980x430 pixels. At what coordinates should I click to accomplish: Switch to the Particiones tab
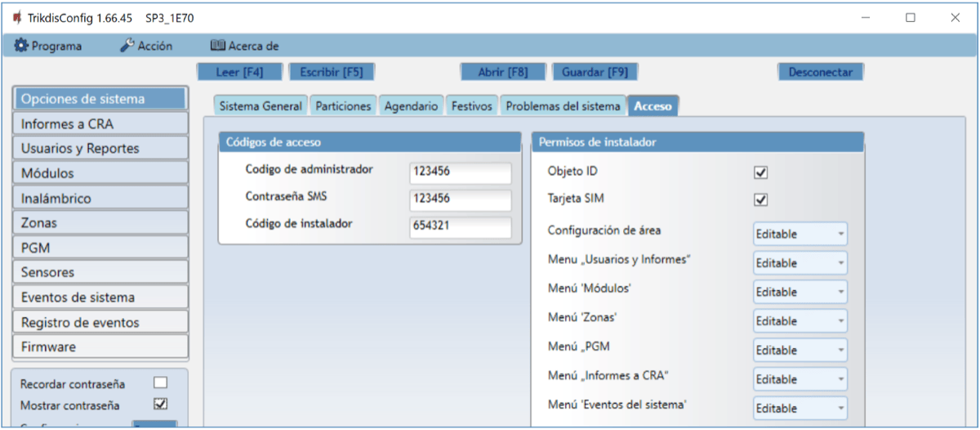pyautogui.click(x=343, y=106)
